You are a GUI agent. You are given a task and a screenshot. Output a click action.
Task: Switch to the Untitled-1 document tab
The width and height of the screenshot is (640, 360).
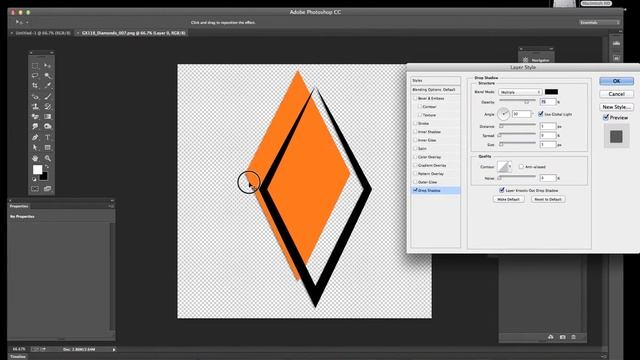(x=43, y=33)
